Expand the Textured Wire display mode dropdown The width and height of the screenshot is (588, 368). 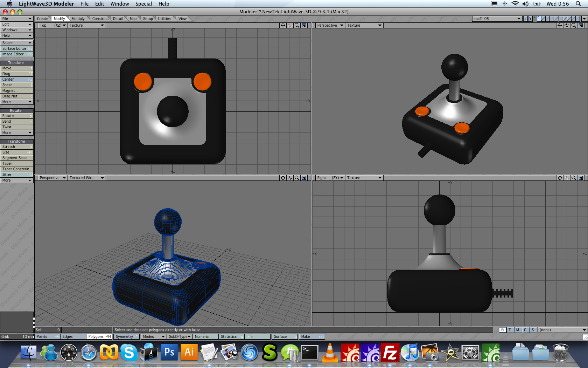[x=86, y=178]
